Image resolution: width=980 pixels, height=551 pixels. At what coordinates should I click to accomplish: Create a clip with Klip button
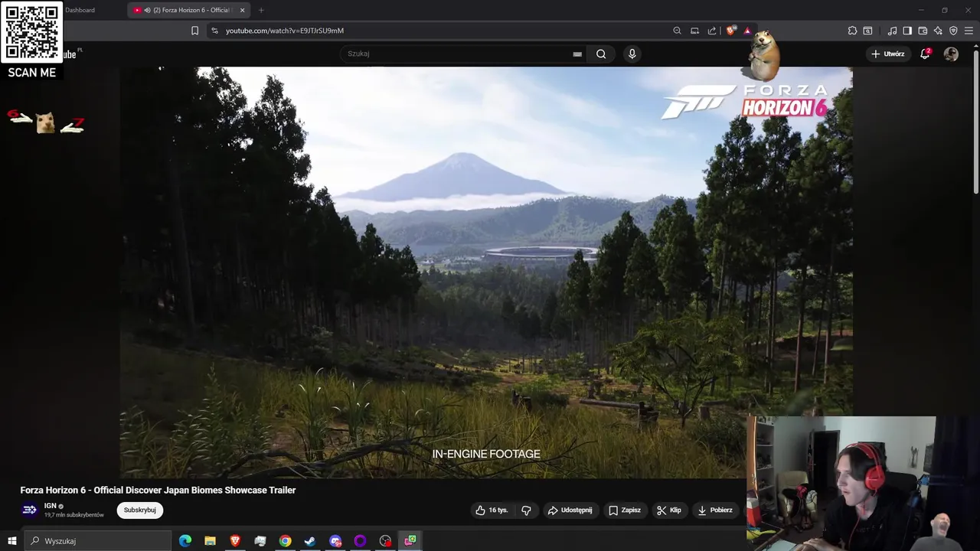[668, 510]
